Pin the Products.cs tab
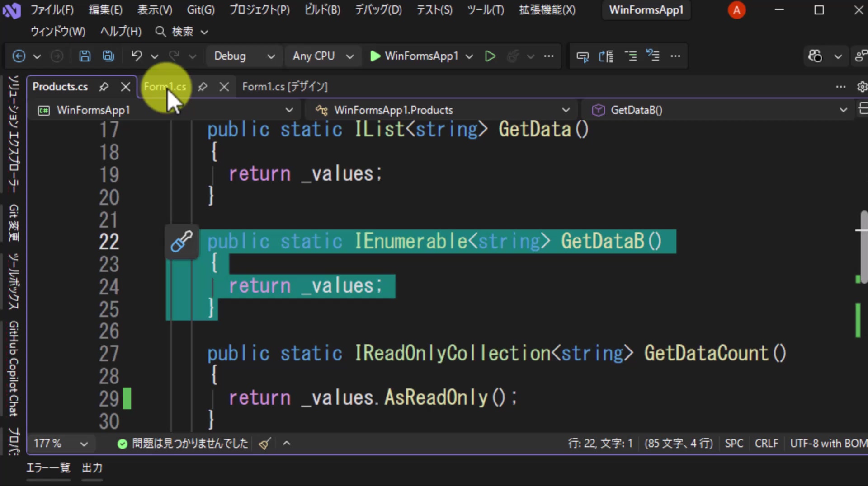This screenshot has width=868, height=486. 104,87
